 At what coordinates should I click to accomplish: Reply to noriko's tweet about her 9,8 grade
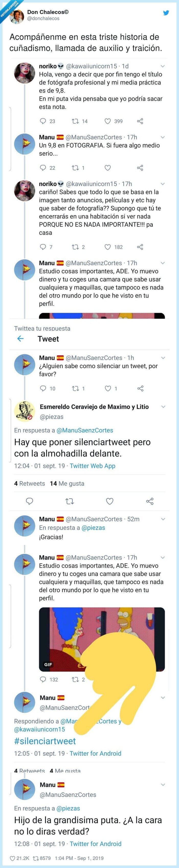tap(43, 121)
